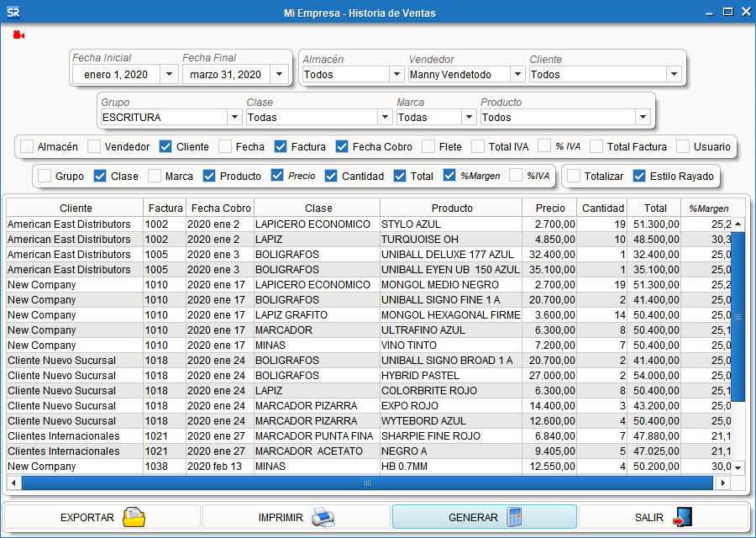This screenshot has width=756, height=538.
Task: Print the report with IMPRIMIR
Action: [296, 517]
